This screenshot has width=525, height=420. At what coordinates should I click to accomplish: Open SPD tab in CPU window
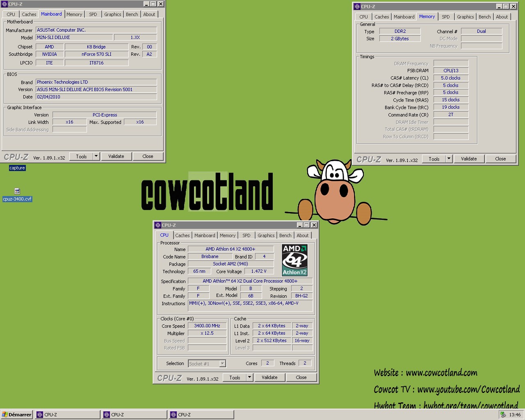click(247, 235)
